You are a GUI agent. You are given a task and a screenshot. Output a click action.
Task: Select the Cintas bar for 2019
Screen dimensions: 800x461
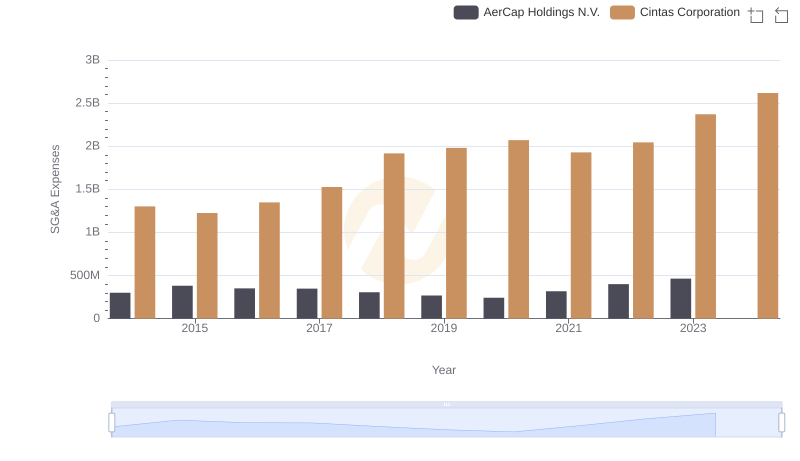pyautogui.click(x=456, y=233)
